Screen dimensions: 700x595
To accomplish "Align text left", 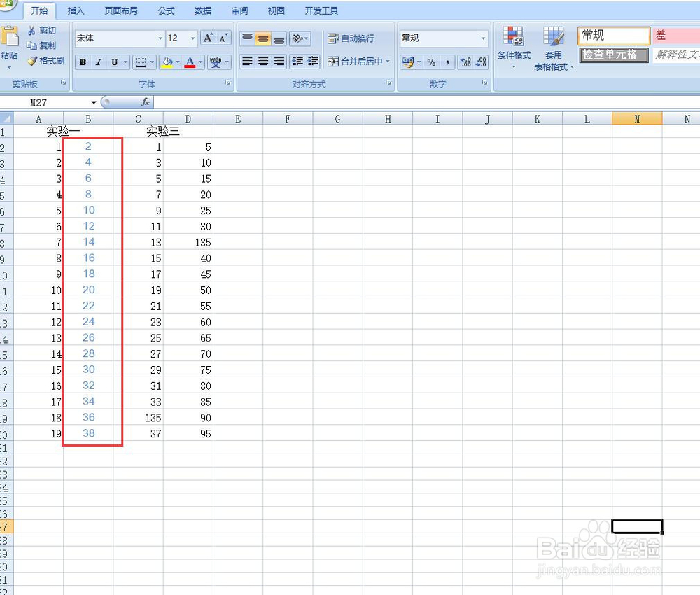I will click(x=247, y=61).
